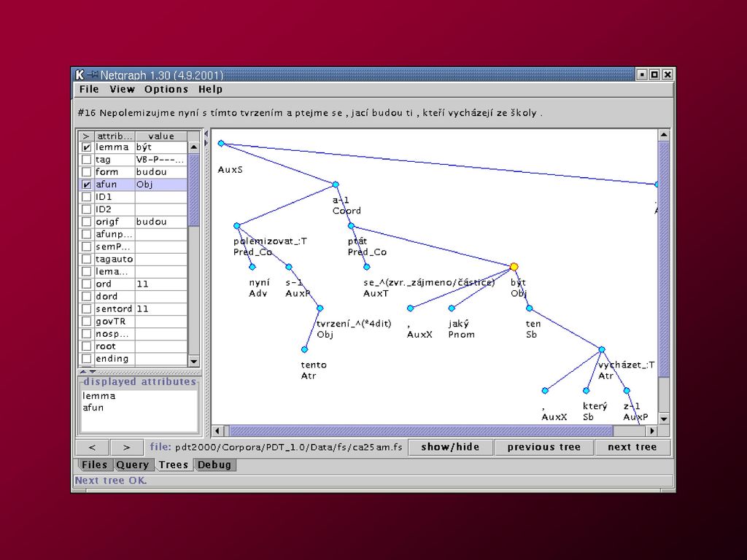Click tree view scroll-right arrow
The width and height of the screenshot is (747, 560).
[651, 431]
